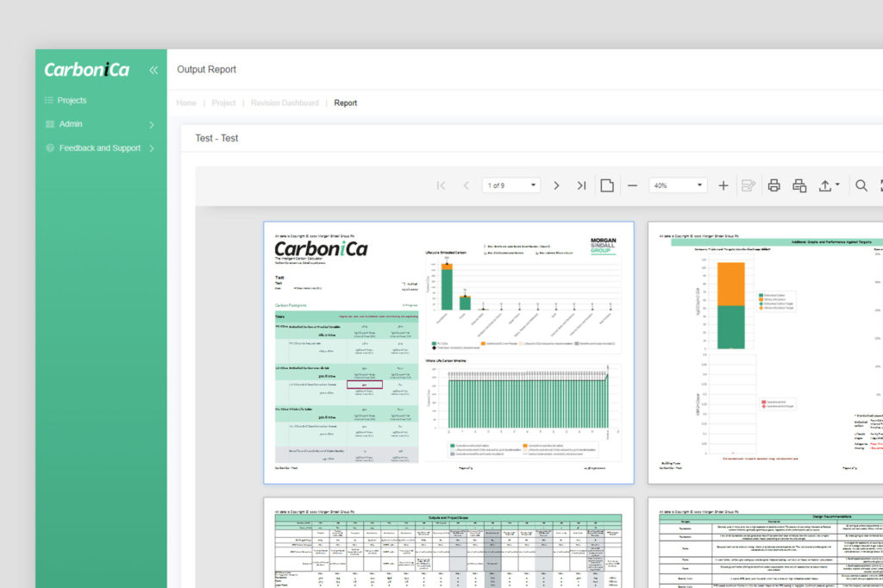Select page 1 report thumbnail
This screenshot has height=588, width=883.
click(448, 353)
